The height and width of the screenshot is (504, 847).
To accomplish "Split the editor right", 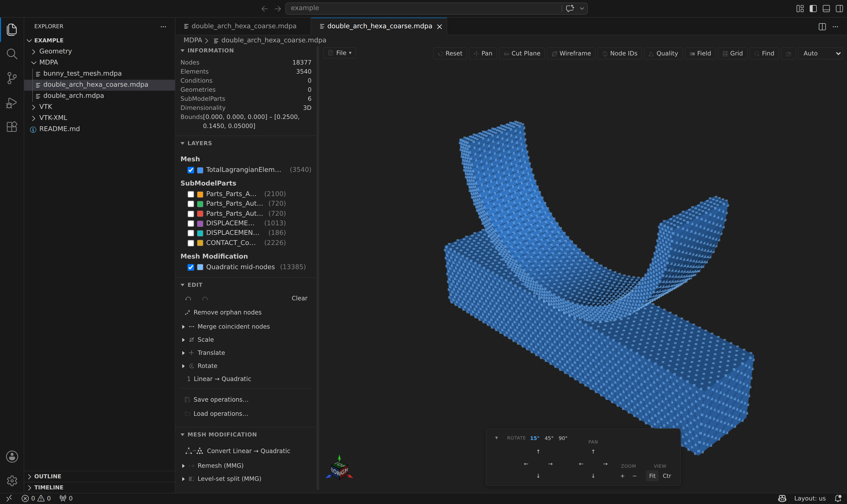I will pyautogui.click(x=822, y=26).
